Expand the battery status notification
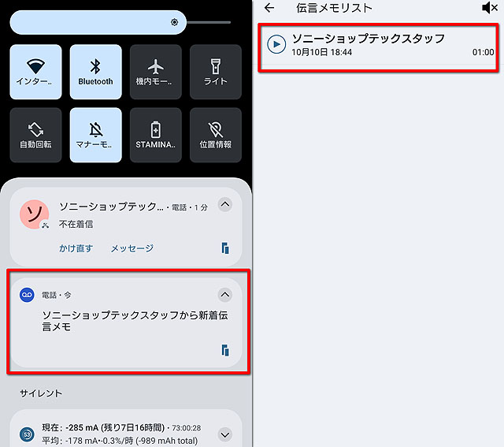 [225, 434]
